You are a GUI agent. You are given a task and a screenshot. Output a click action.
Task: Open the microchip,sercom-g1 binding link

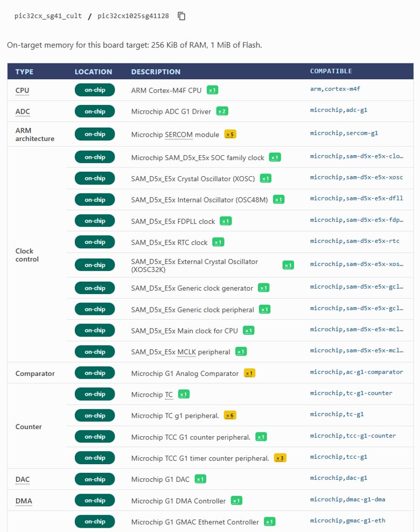click(x=344, y=133)
